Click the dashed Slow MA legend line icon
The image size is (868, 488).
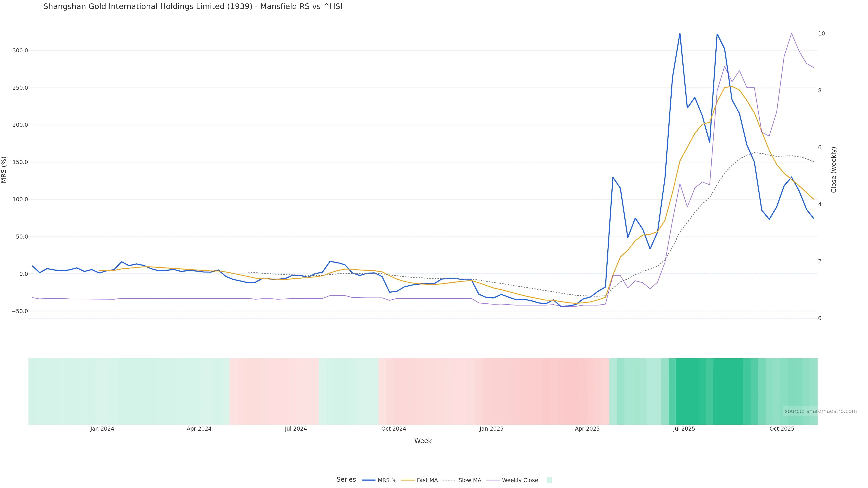449,480
